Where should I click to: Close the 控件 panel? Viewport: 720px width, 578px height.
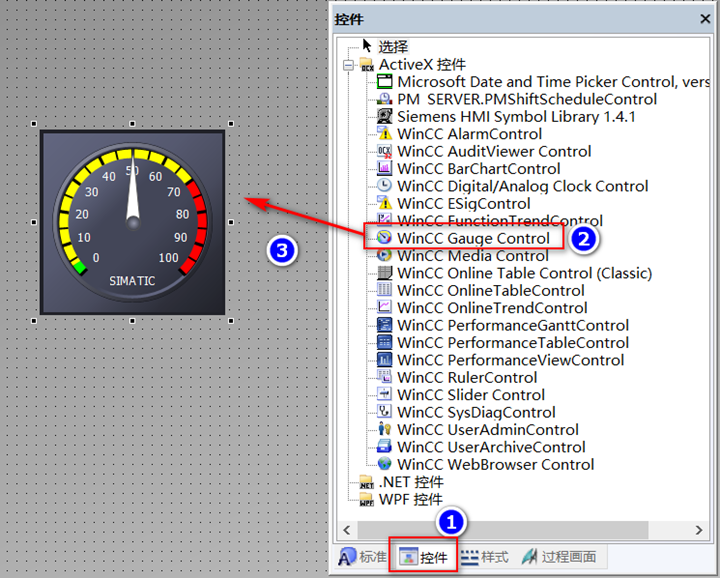[705, 19]
